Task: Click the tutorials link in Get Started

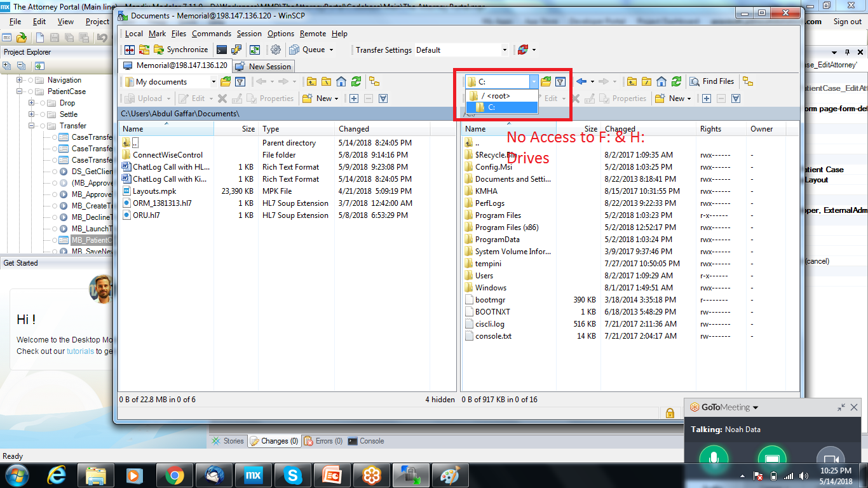Action: [x=80, y=351]
